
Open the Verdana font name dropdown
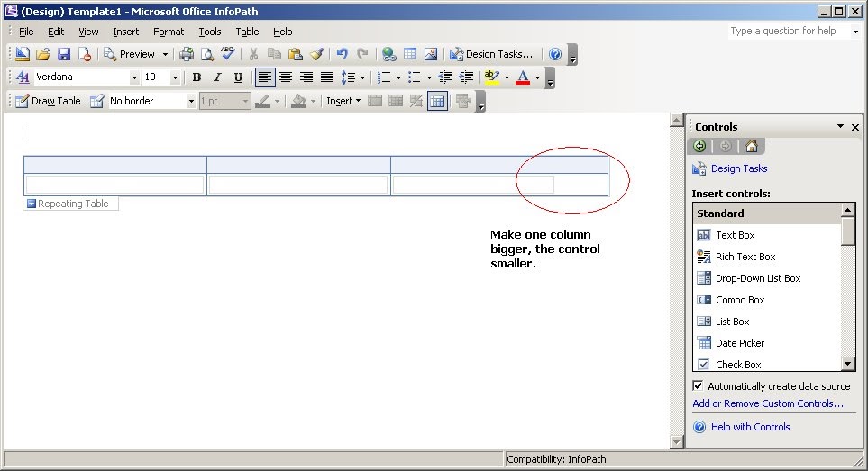point(134,77)
